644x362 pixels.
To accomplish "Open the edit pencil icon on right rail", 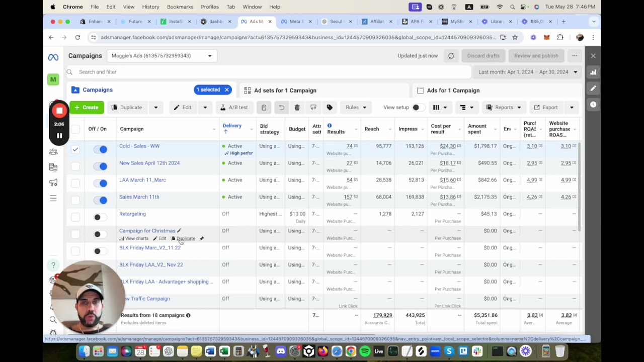I will (593, 88).
